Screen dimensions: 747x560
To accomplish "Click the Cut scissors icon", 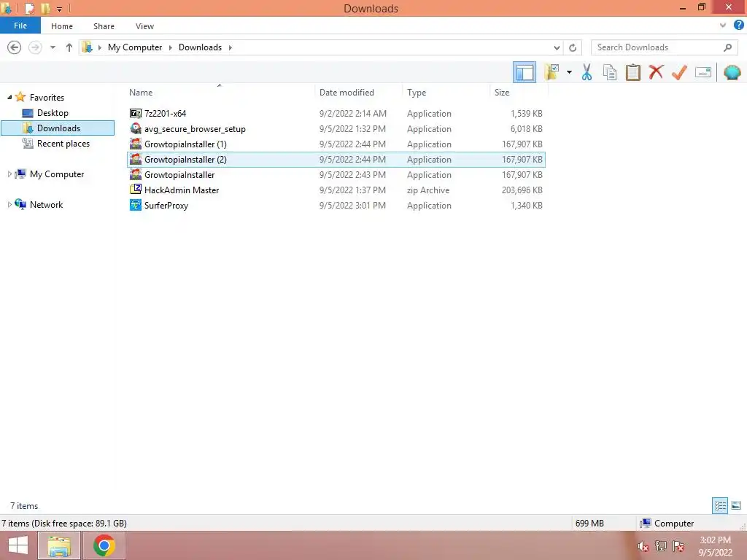I will 587,72.
